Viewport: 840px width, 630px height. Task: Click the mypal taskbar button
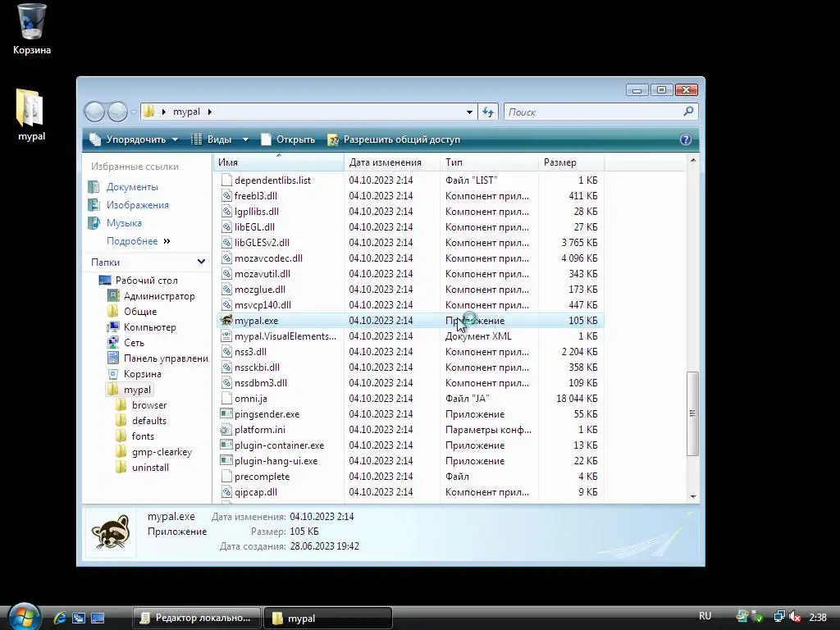click(328, 618)
